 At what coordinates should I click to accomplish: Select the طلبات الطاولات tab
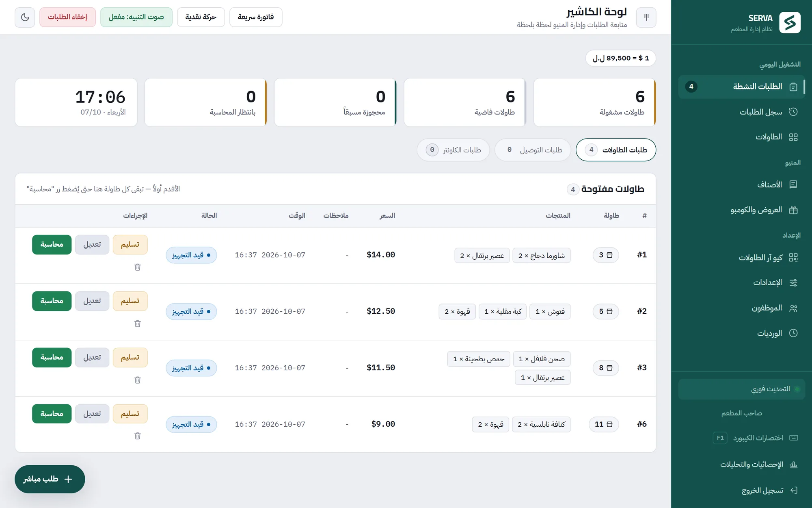click(616, 150)
